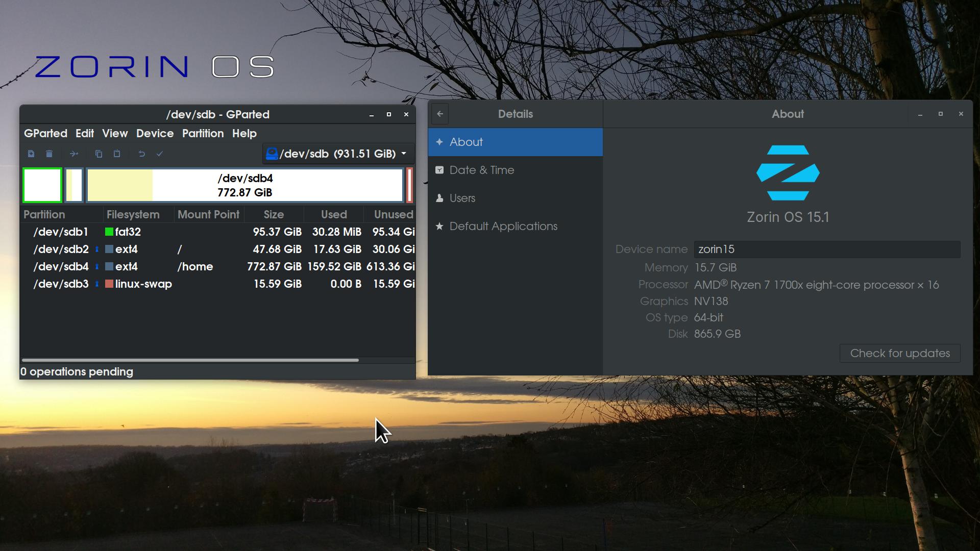Click the Resize/Move partition toolbar icon
The width and height of the screenshot is (980, 551).
[74, 154]
